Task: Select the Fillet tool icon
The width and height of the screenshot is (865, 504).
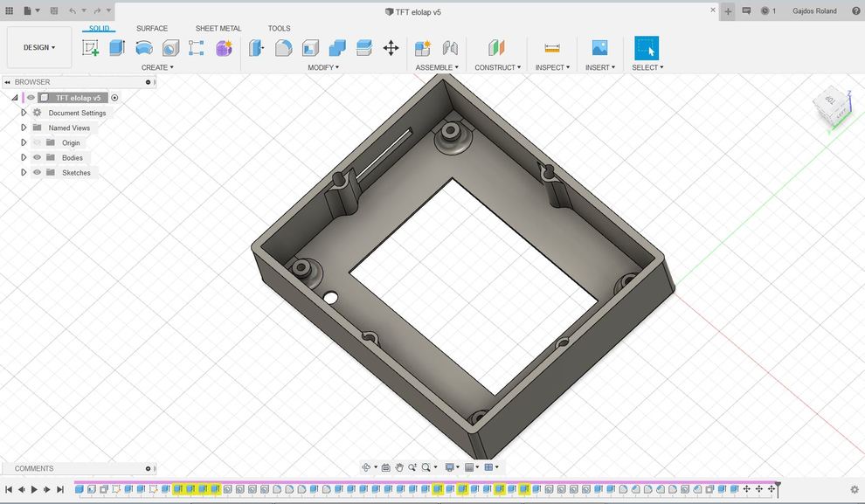Action: (284, 48)
